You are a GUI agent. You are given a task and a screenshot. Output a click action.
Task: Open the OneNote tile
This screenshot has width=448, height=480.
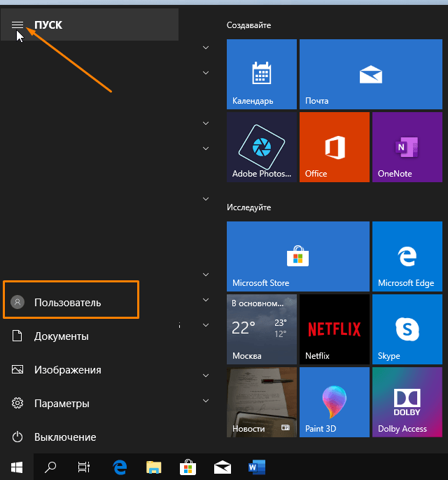[407, 147]
